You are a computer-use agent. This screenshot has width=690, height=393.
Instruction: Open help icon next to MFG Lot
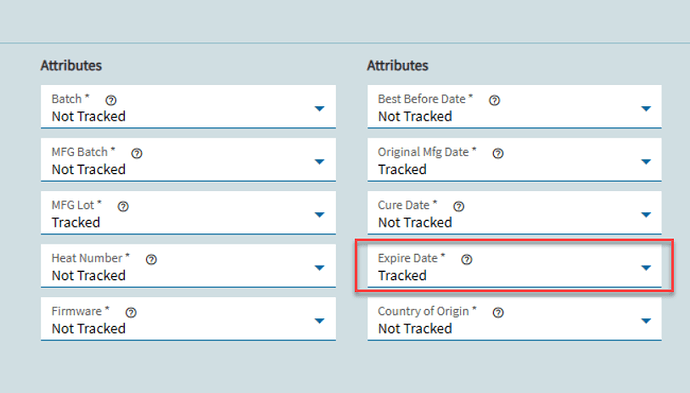click(x=123, y=206)
